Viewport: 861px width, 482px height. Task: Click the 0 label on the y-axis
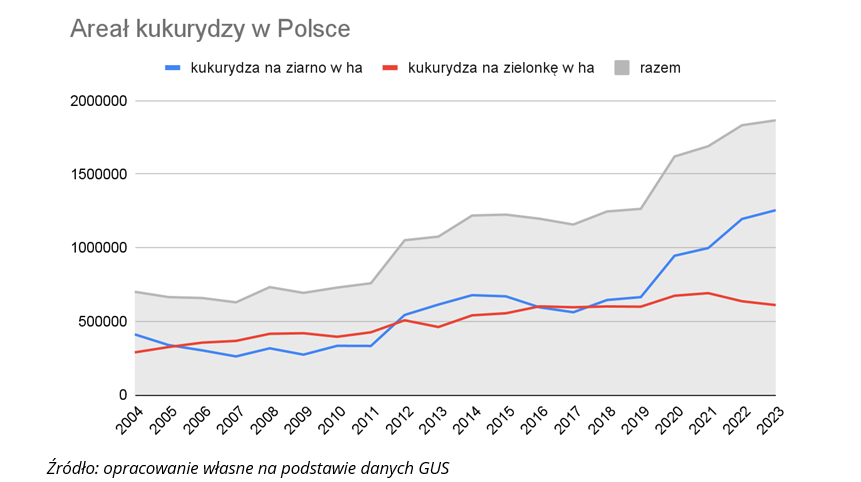point(122,395)
